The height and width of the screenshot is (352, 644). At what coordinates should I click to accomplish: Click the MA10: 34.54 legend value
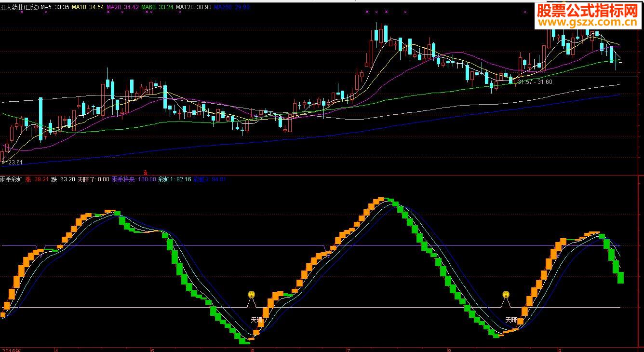88,8
